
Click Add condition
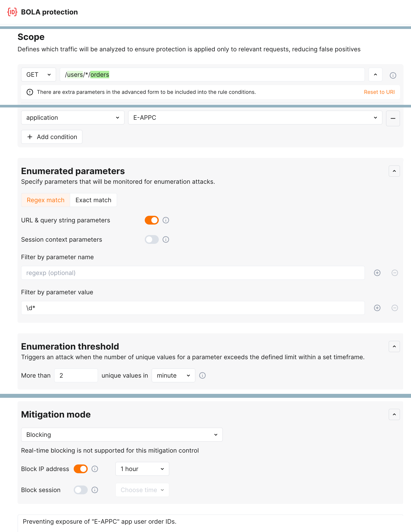[x=52, y=137]
